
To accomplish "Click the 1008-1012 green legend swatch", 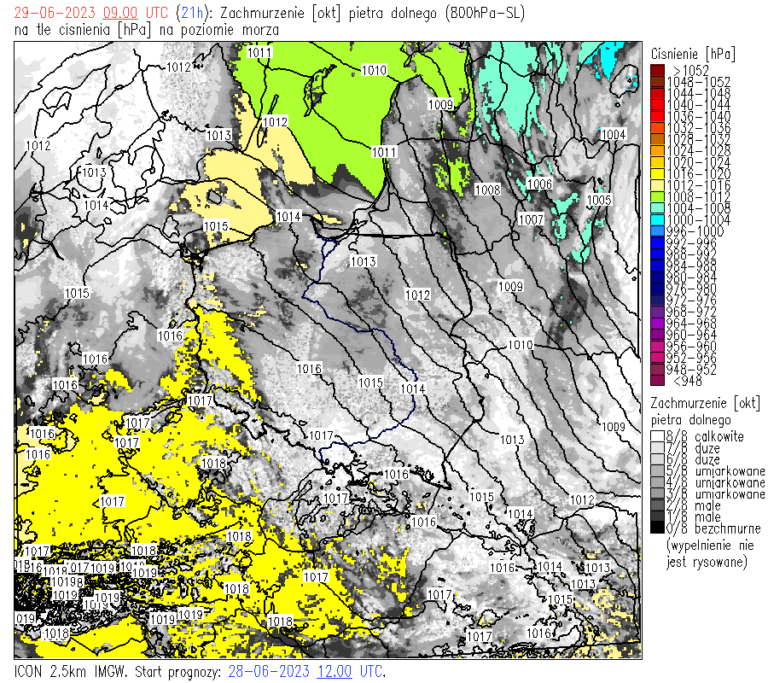I will (x=656, y=196).
